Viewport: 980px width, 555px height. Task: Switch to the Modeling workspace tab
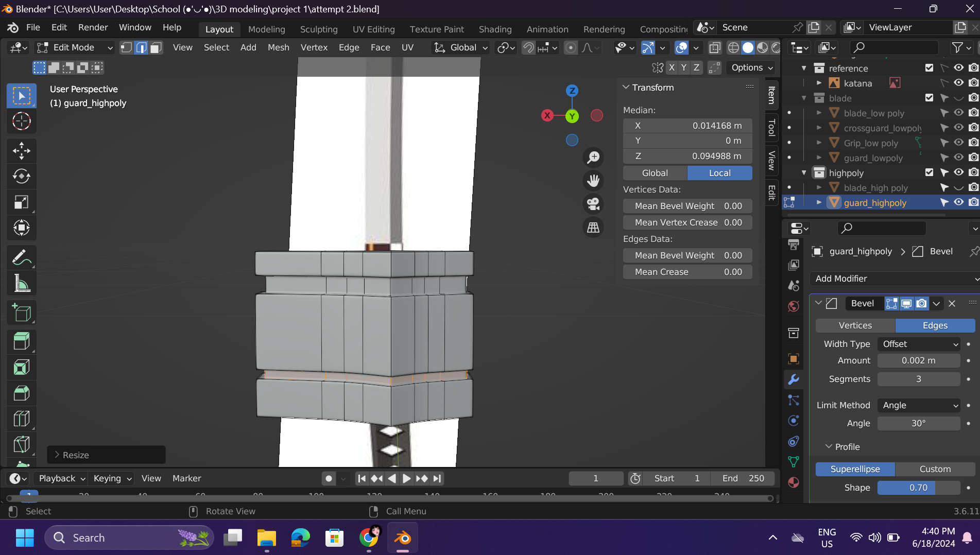(x=266, y=29)
